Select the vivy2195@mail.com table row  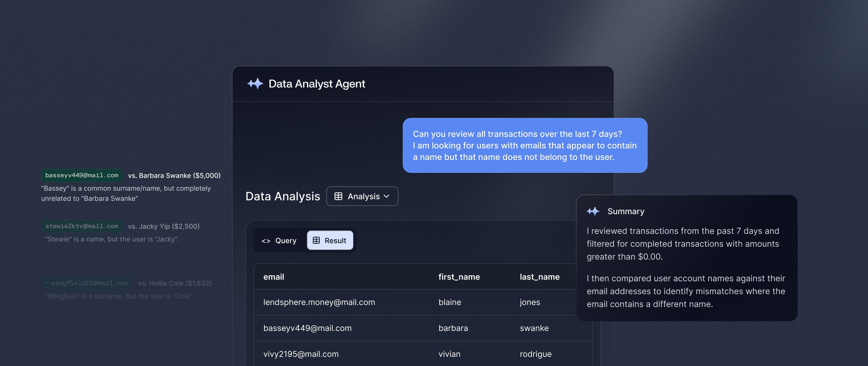[301, 354]
